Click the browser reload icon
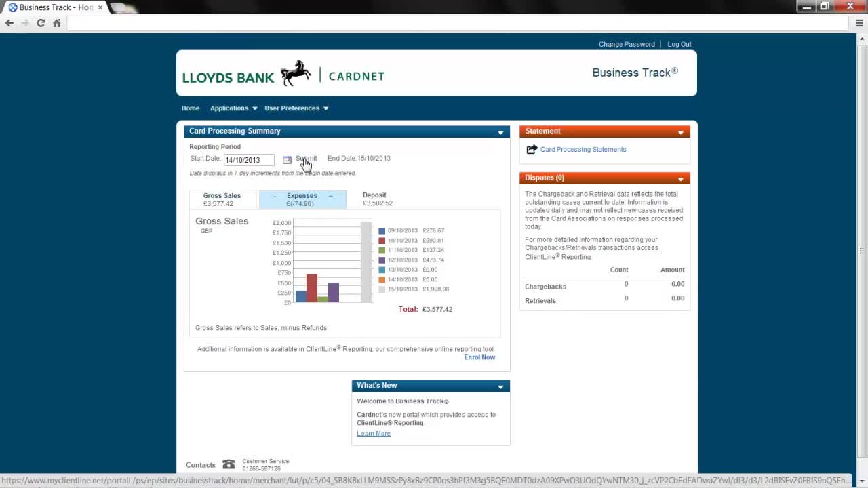This screenshot has height=488, width=868. pyautogui.click(x=41, y=23)
